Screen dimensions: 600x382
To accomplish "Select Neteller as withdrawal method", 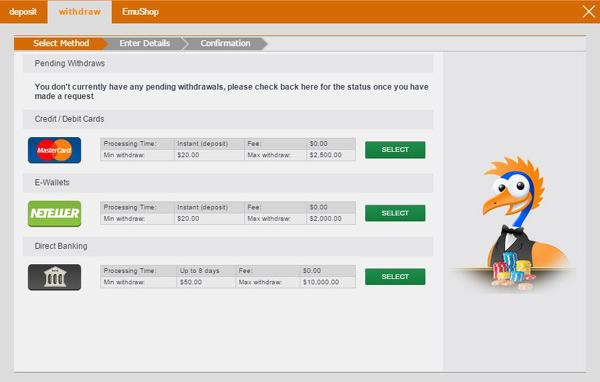I will 395,213.
